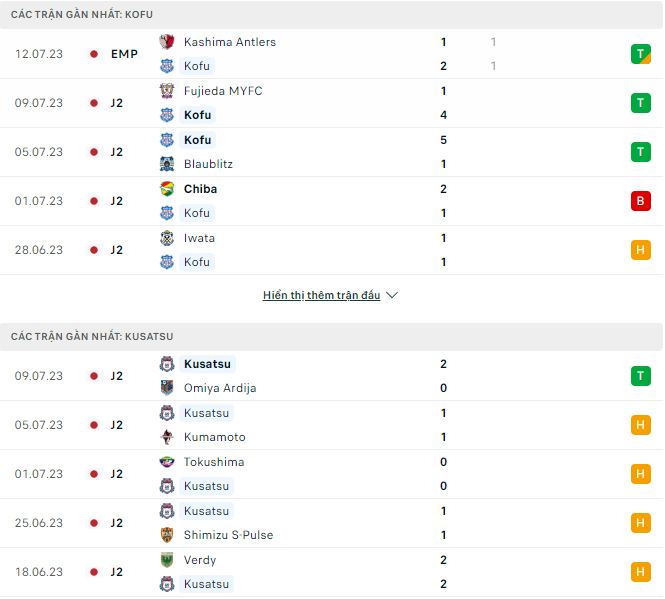Click the Tokushima club logo
This screenshot has height=599, width=665.
[167, 462]
